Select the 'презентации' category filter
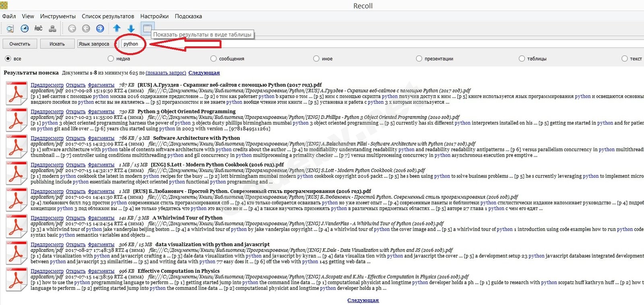The height and width of the screenshot is (305, 644). (x=435, y=59)
